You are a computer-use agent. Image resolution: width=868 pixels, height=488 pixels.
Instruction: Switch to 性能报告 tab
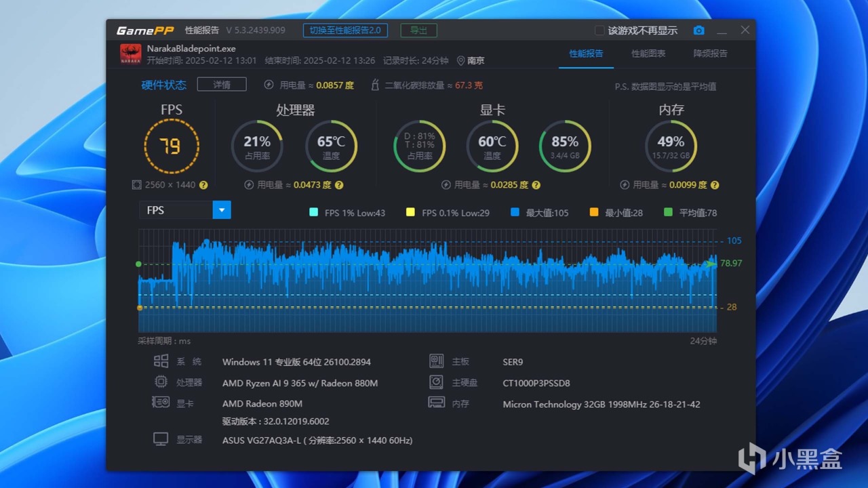(586, 54)
